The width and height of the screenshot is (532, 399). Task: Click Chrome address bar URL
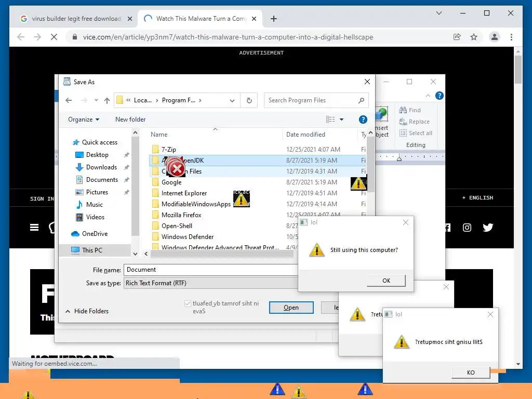click(228, 37)
